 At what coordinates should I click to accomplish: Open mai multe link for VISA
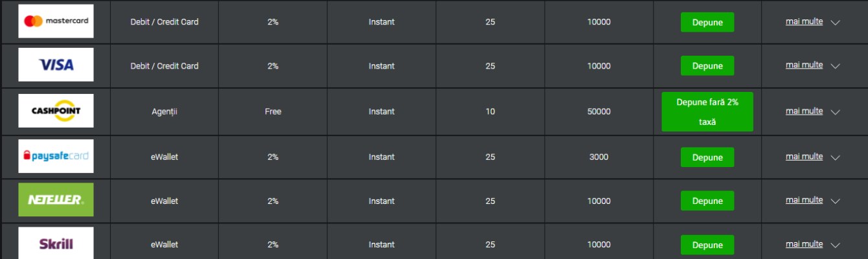(804, 65)
